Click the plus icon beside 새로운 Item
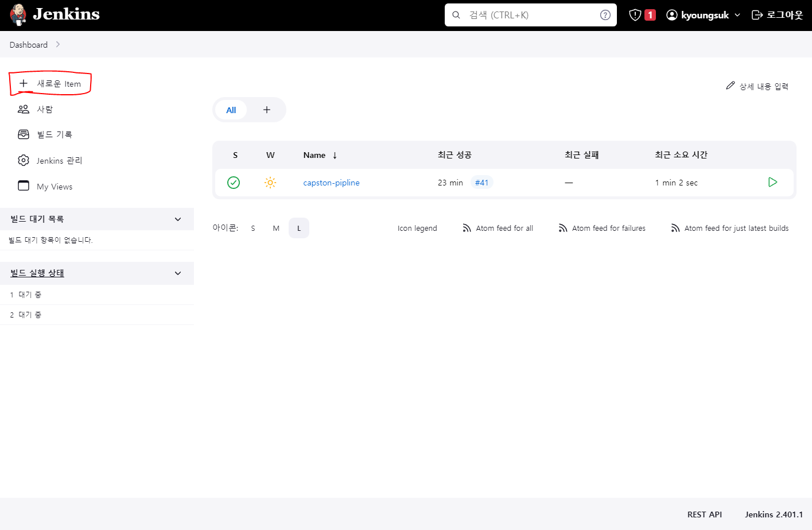812x530 pixels. tap(24, 84)
